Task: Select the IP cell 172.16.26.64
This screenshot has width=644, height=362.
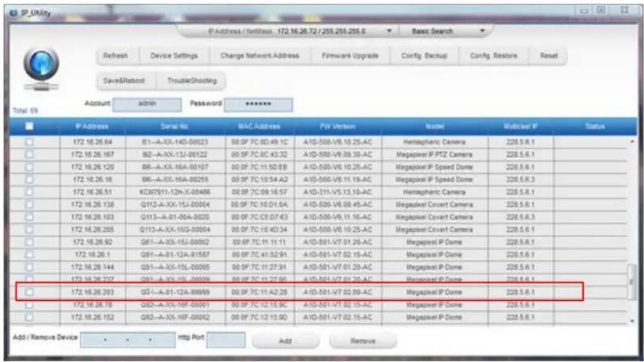Action: [x=93, y=142]
